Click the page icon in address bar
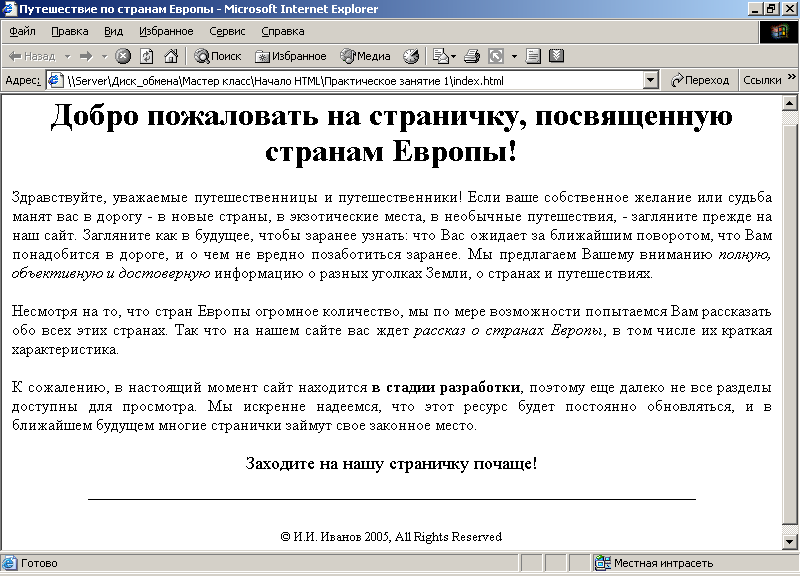Screen dimensions: 800x576 pyautogui.click(x=55, y=80)
